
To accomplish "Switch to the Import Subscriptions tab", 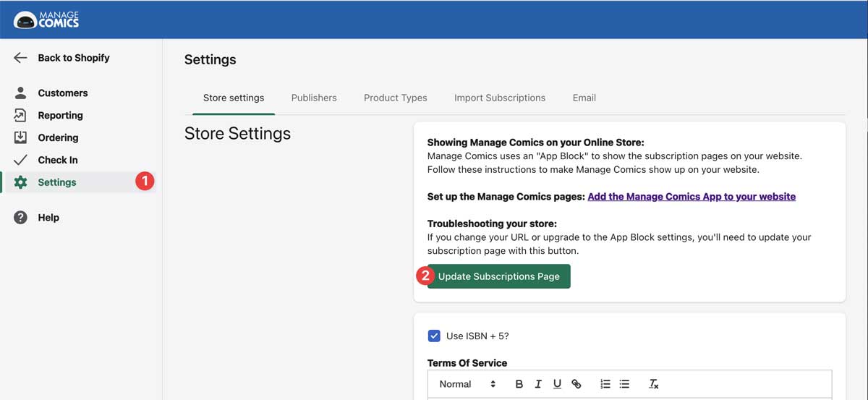I will (x=499, y=98).
